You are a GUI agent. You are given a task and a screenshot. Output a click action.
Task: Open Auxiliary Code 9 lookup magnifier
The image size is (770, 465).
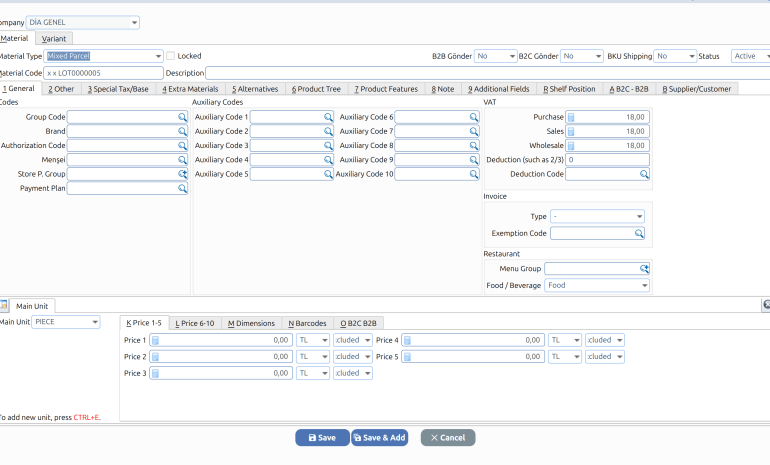coord(473,160)
